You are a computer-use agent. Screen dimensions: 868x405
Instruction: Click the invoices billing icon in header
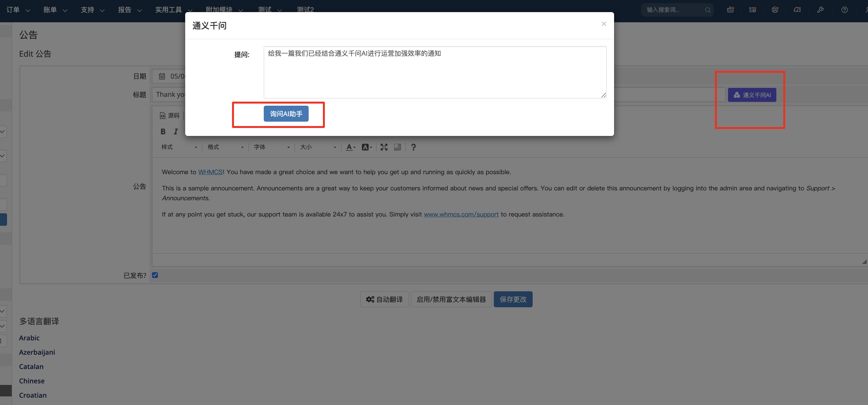752,10
